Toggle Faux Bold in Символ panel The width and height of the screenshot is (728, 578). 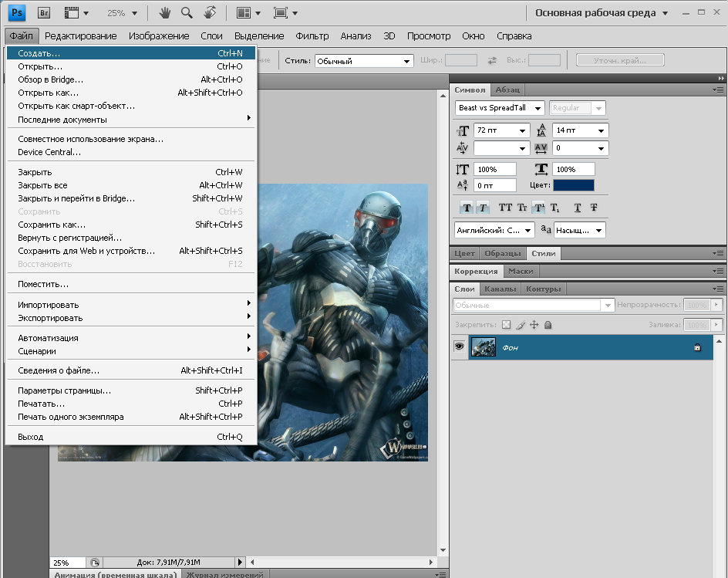point(466,208)
